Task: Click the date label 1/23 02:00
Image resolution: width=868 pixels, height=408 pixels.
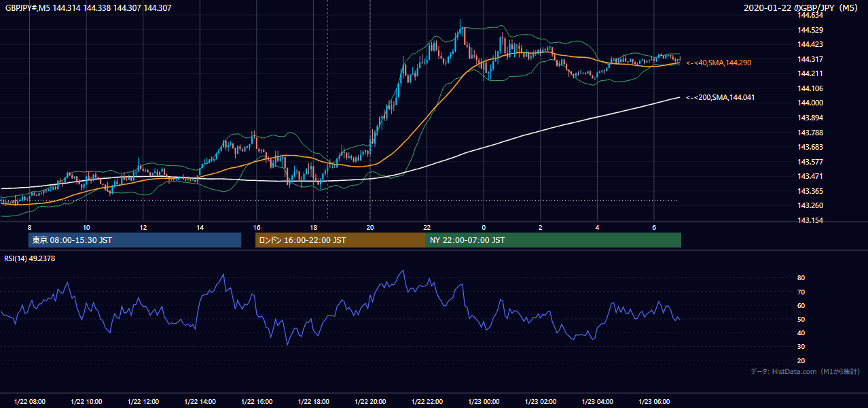Action: (540, 402)
